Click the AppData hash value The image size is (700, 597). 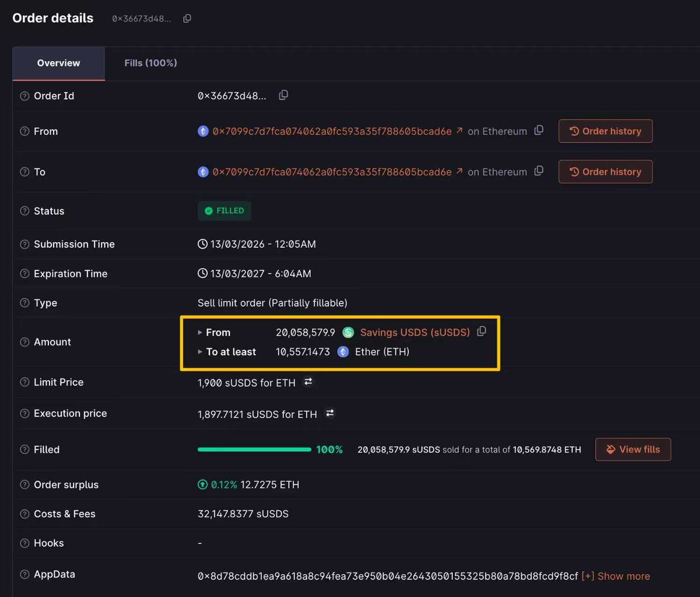388,576
